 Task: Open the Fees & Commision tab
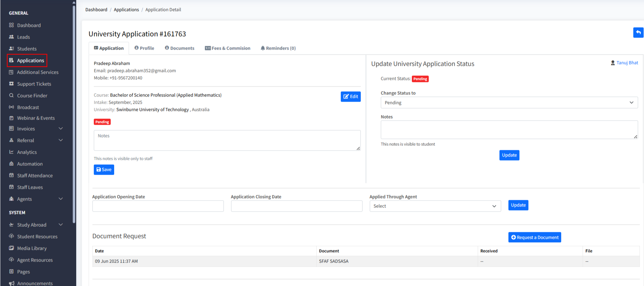pyautogui.click(x=228, y=48)
